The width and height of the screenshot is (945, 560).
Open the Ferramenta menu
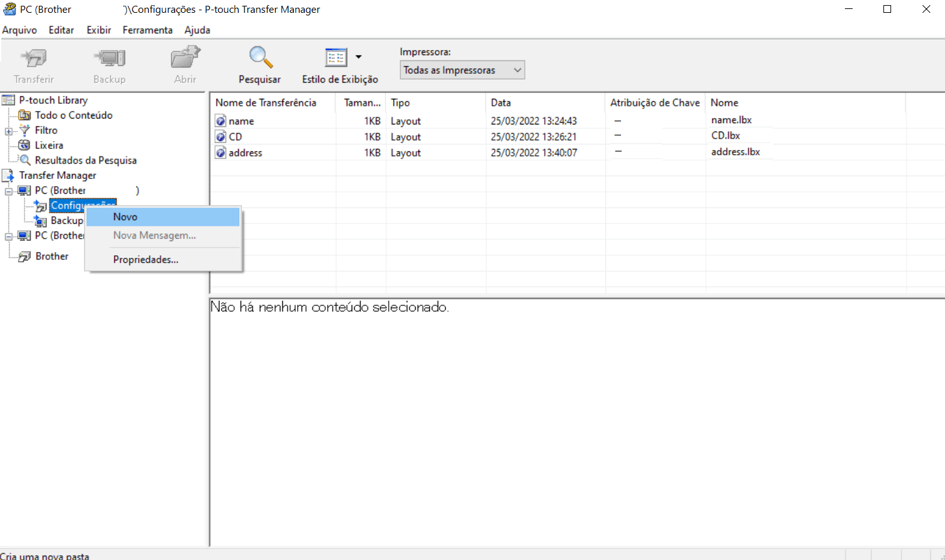pos(148,30)
